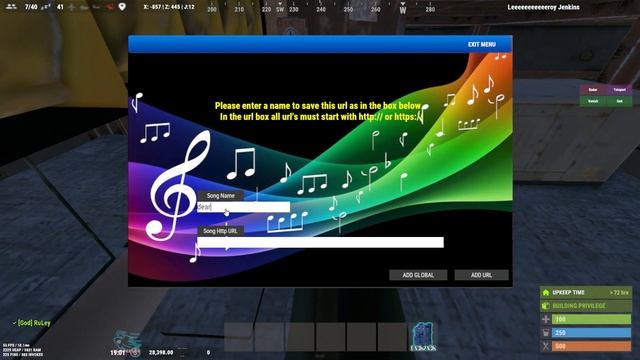
Task: Click the BUILDING PRIVILEGE status row
Action: [x=586, y=306]
